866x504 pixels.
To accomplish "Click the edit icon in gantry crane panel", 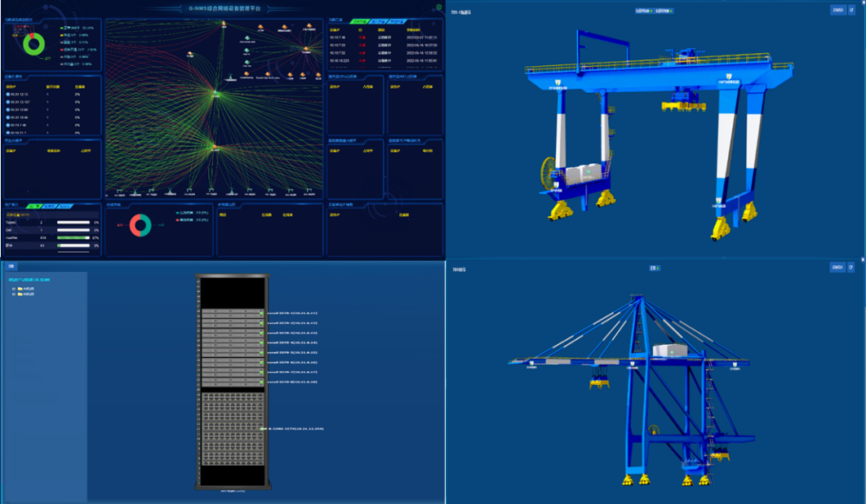I will [851, 11].
